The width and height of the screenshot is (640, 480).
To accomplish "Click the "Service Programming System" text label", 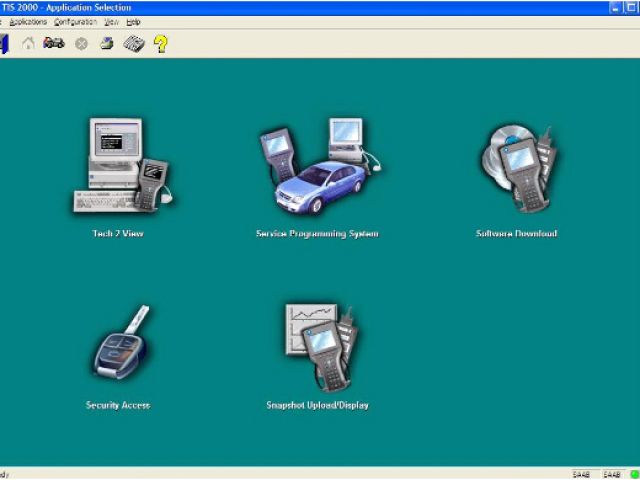I will [317, 234].
